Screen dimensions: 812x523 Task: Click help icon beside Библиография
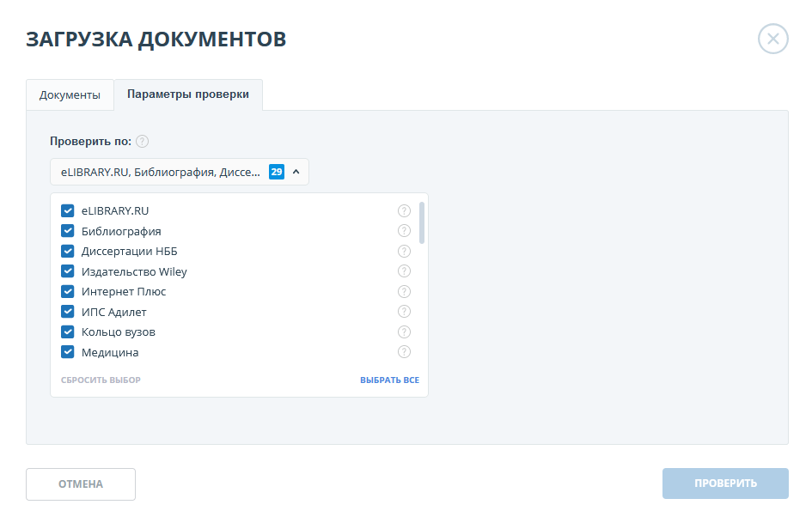click(404, 231)
